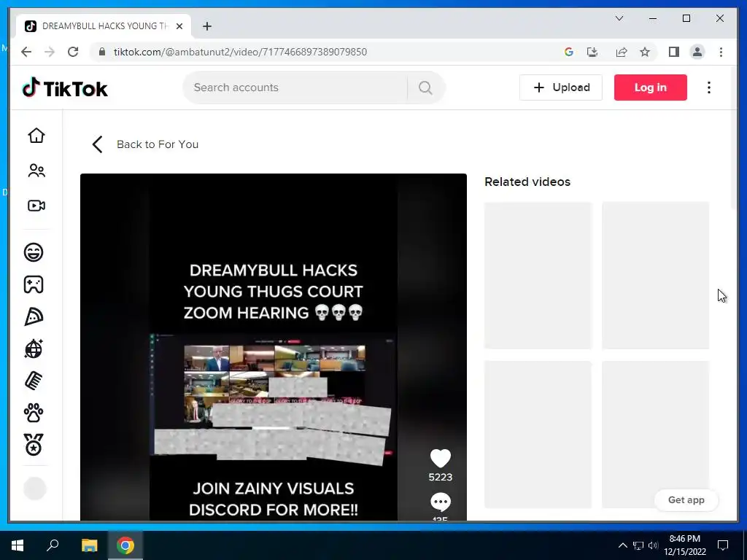Image resolution: width=747 pixels, height=560 pixels.
Task: Select the Dance disco ball category icon
Action: (x=34, y=349)
